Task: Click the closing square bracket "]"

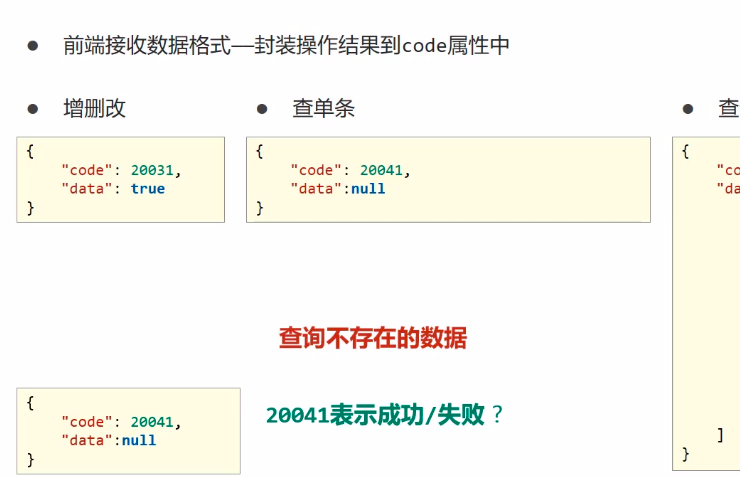Action: pyautogui.click(x=720, y=435)
